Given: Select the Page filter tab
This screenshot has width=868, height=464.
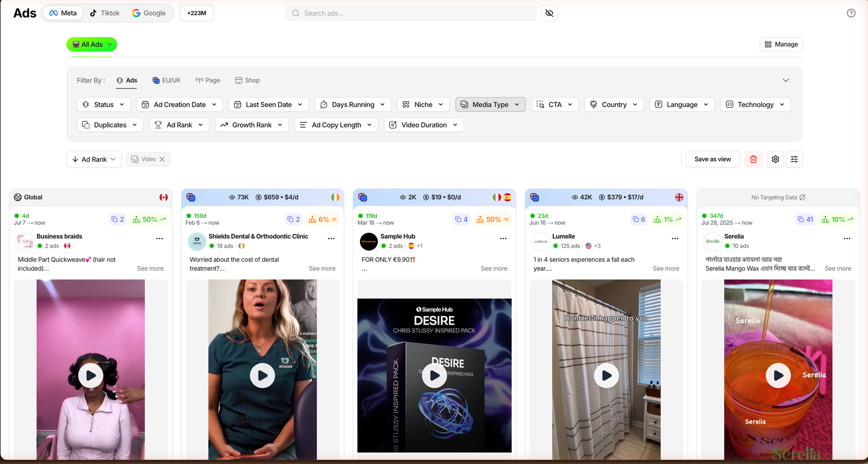Looking at the screenshot, I should [x=208, y=80].
